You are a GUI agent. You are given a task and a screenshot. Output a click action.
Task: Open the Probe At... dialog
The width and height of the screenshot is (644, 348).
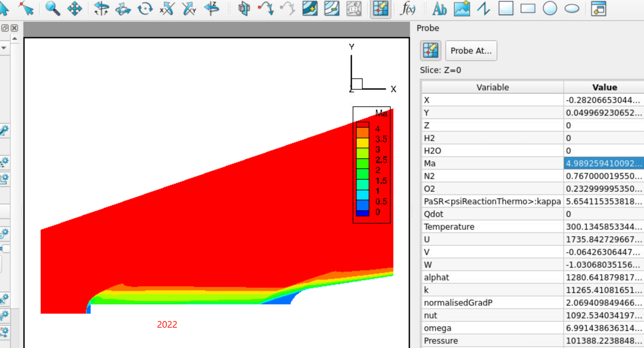pos(471,51)
